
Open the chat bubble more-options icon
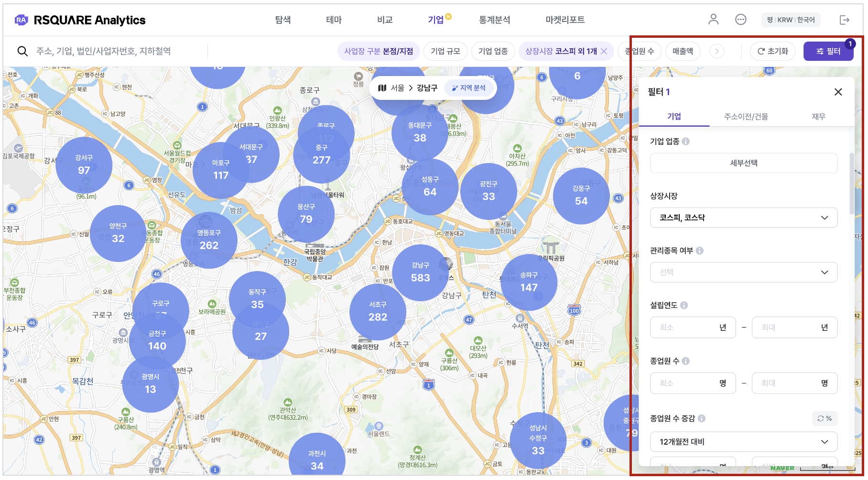(x=740, y=20)
